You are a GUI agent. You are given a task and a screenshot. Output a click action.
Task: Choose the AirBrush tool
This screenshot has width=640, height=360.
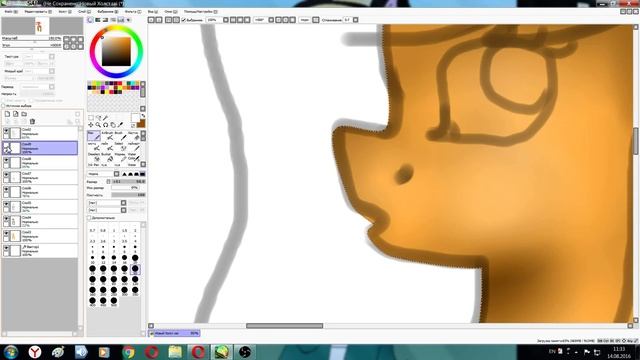[x=107, y=136]
